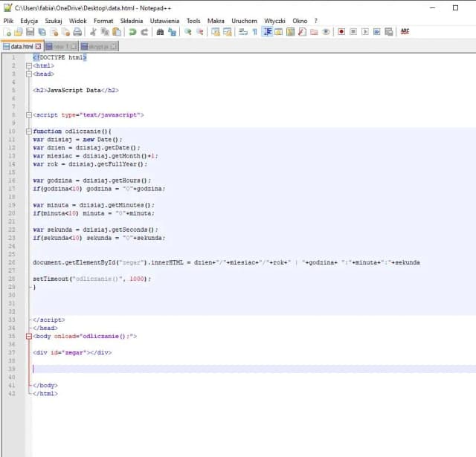Open the Widok menu
Image resolution: width=476 pixels, height=457 pixels.
coord(77,21)
